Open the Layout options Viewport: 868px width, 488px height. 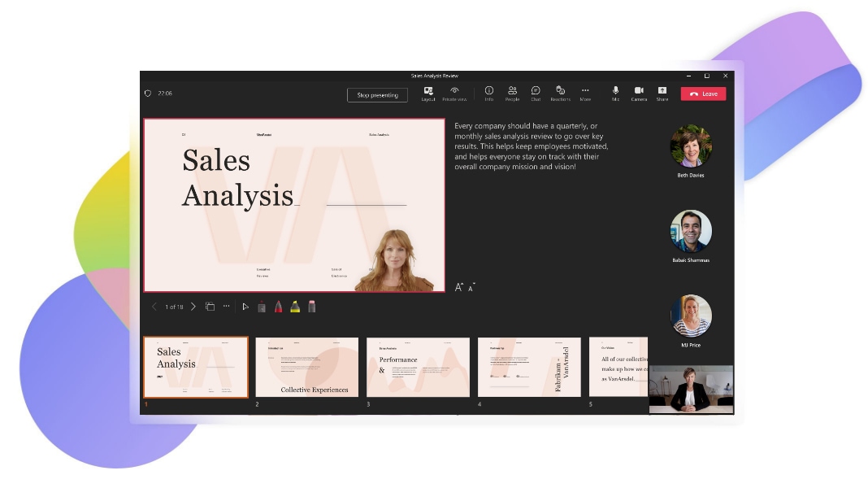tap(428, 94)
